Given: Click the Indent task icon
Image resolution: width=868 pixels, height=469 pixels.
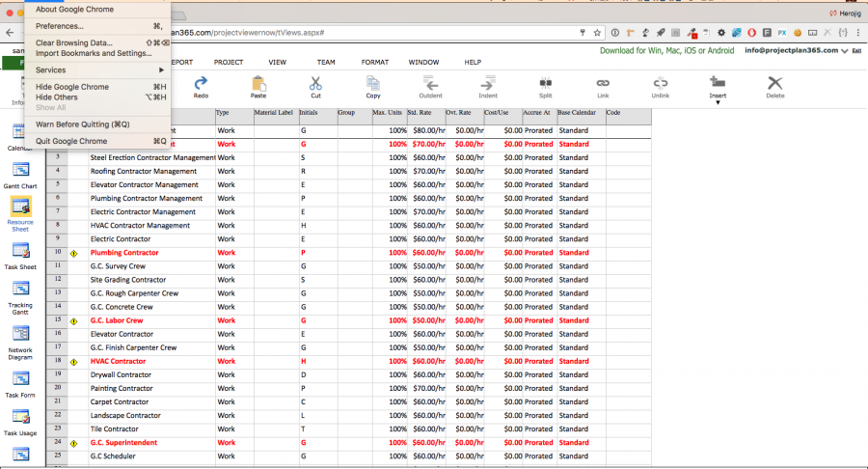Looking at the screenshot, I should tap(488, 84).
